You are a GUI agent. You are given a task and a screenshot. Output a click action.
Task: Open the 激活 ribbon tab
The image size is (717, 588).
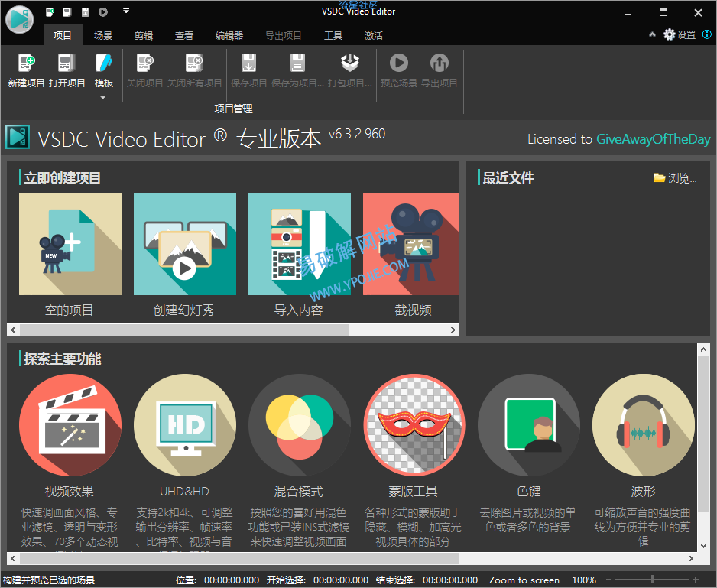pos(373,35)
